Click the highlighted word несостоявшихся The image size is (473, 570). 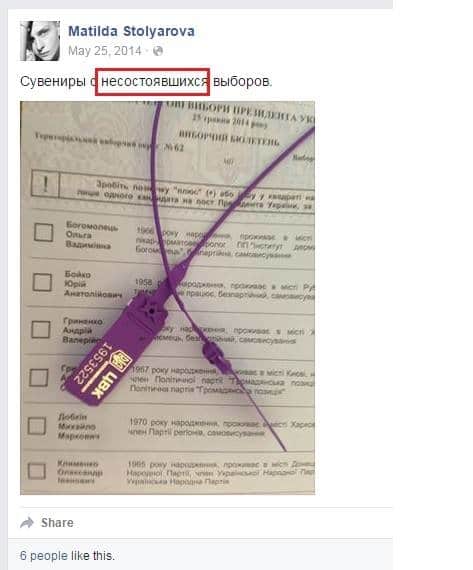point(153,82)
